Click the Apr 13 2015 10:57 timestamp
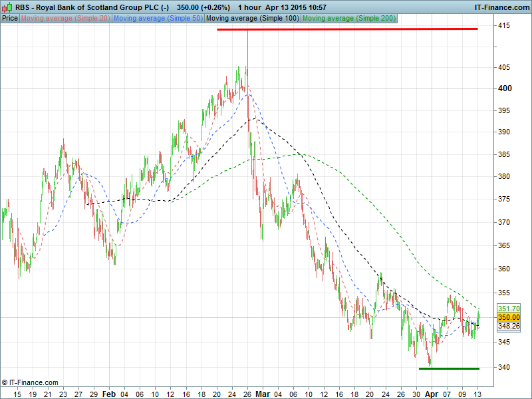This screenshot has height=399, width=532. pos(295,7)
